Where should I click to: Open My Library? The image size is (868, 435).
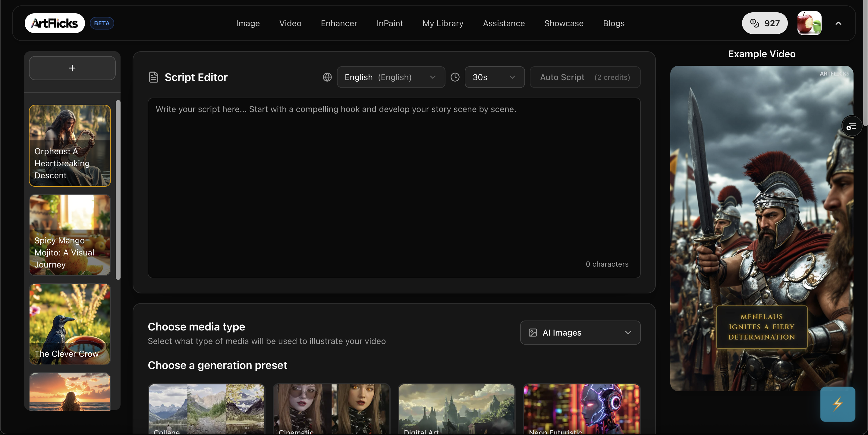click(443, 23)
